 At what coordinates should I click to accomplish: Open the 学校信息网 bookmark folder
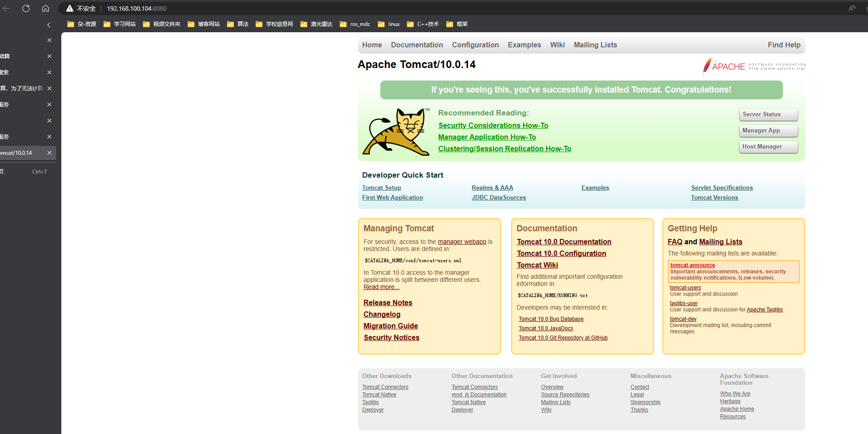pos(274,24)
